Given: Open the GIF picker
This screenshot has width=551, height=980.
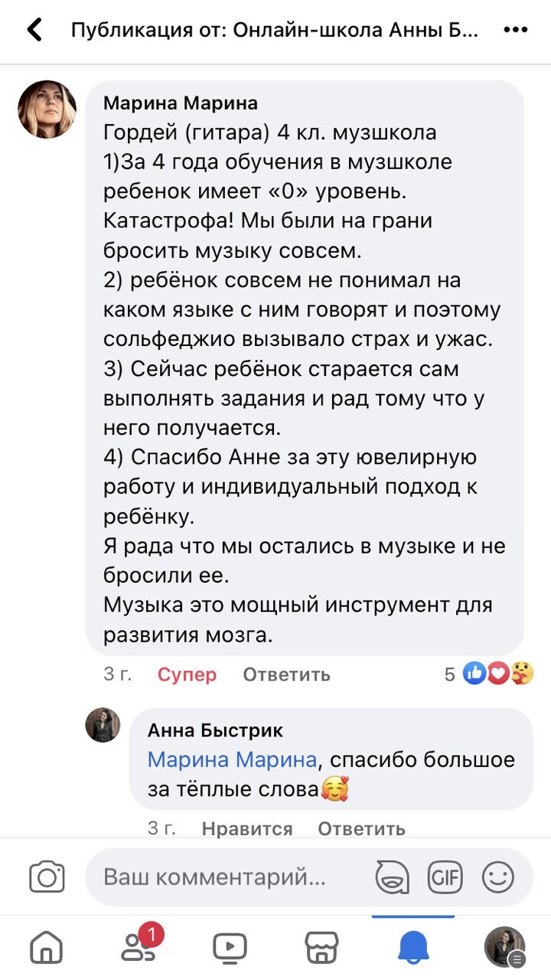Looking at the screenshot, I should pyautogui.click(x=445, y=877).
